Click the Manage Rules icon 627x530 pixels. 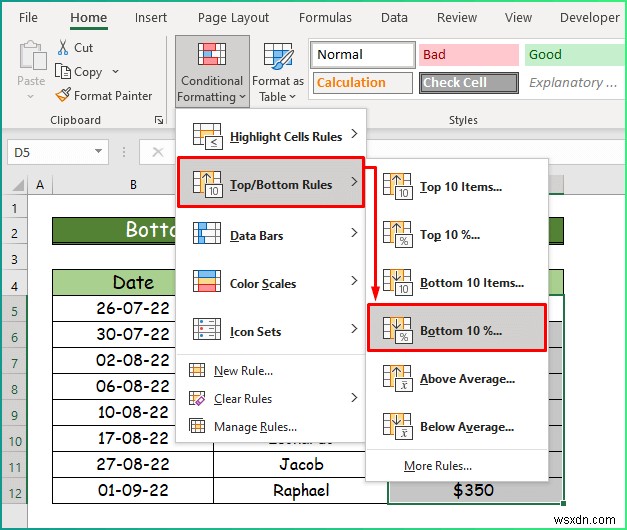[197, 426]
